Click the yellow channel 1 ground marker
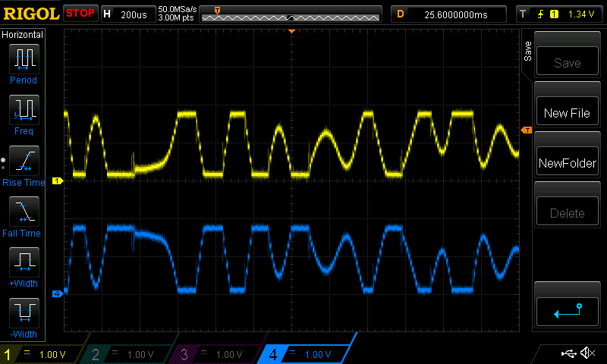The height and width of the screenshot is (364, 607). pos(58,180)
